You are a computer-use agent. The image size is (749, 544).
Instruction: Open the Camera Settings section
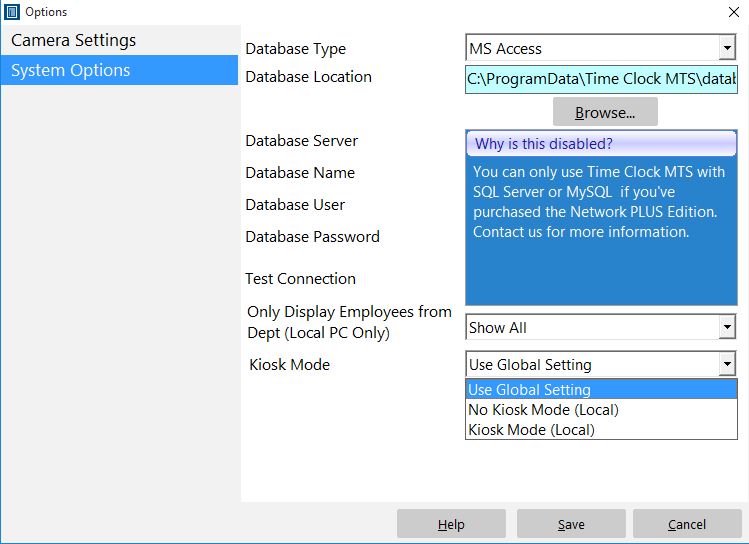(x=119, y=40)
